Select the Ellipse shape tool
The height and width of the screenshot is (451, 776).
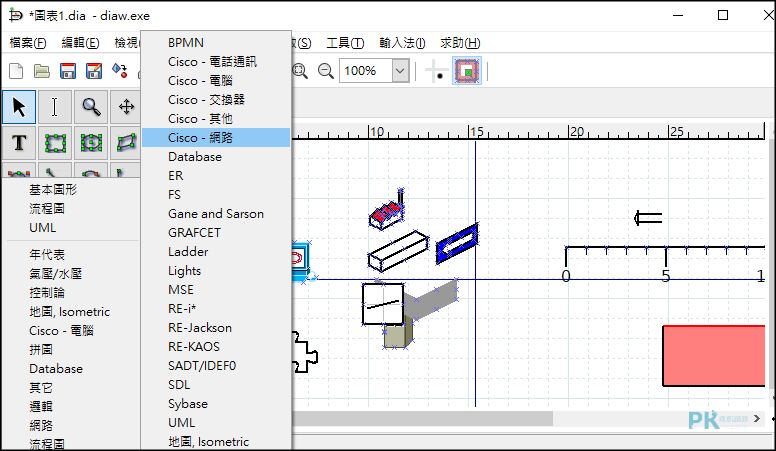pyautogui.click(x=91, y=143)
